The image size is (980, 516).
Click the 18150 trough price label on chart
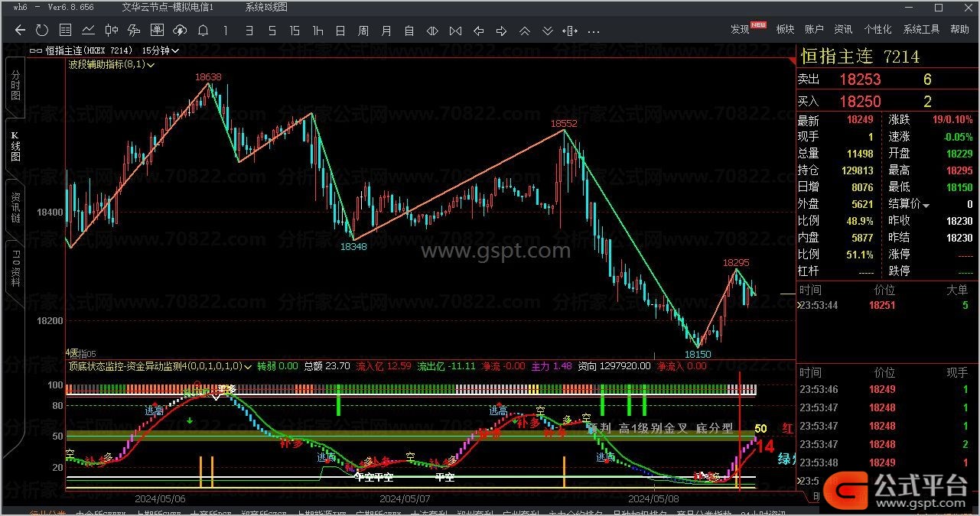click(x=698, y=355)
